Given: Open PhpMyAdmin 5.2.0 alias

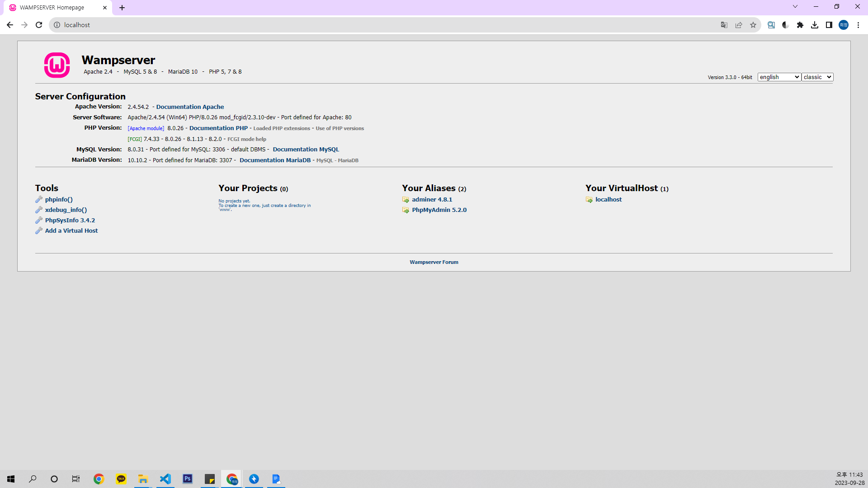Looking at the screenshot, I should [x=439, y=210].
